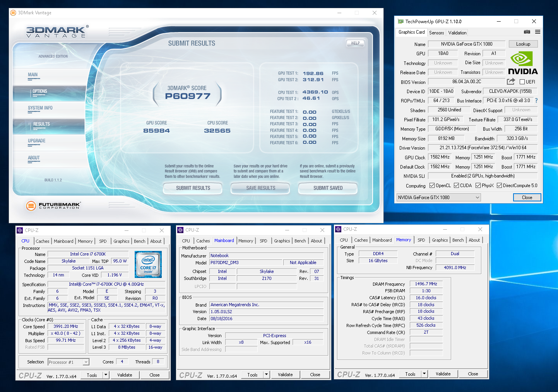Open Bench tab in CPU-Z CPU window
Screen dimensions: 558x392
pos(140,241)
